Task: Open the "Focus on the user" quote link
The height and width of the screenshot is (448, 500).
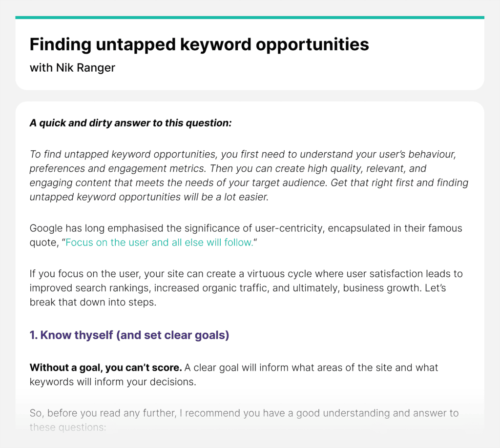Action: pyautogui.click(x=159, y=243)
